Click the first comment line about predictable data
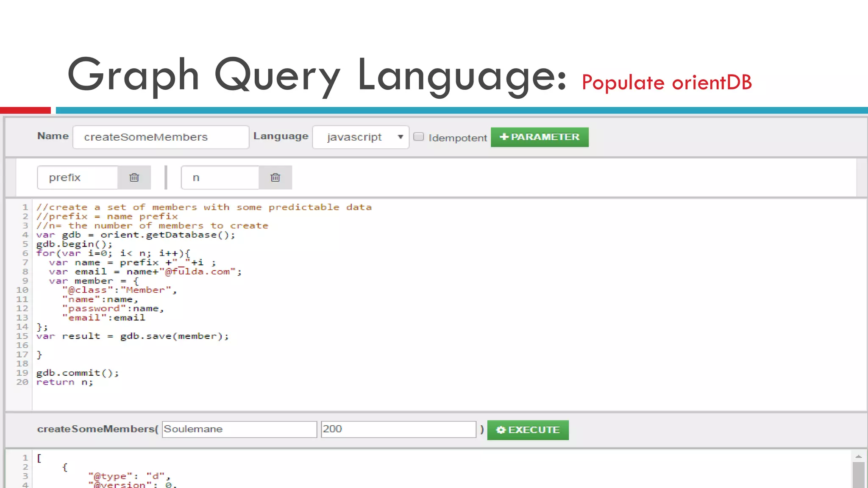This screenshot has width=868, height=488. click(204, 207)
